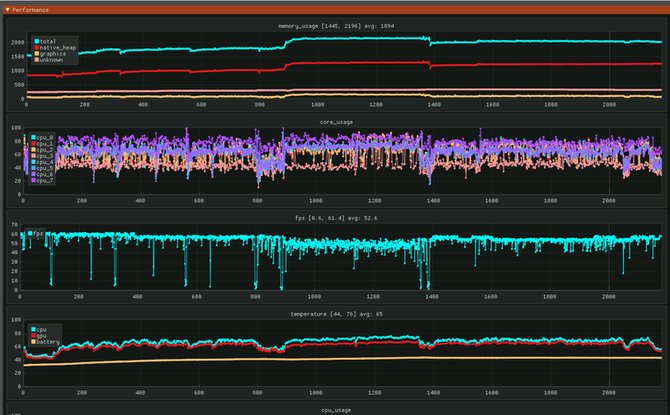Click the unknown legend color square
The image size is (670, 415).
coord(36,59)
